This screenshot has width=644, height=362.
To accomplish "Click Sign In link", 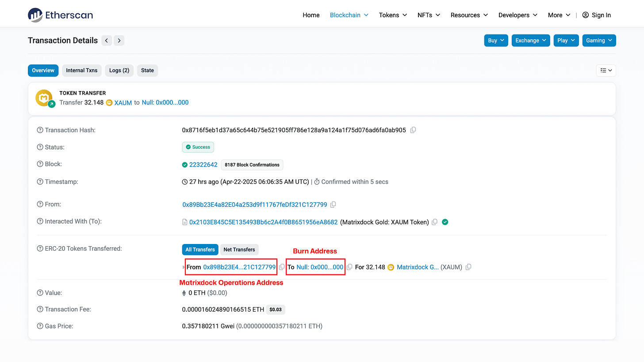I will coord(601,15).
